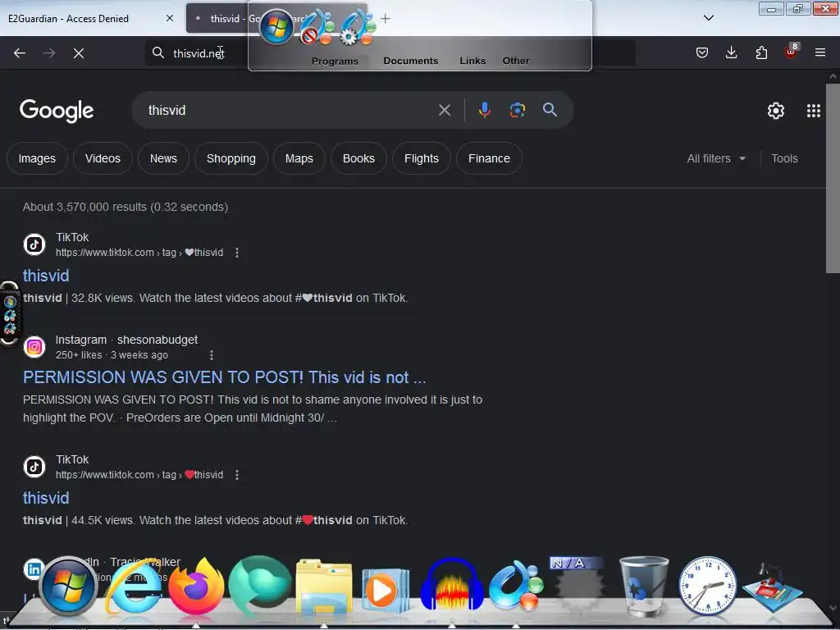This screenshot has width=840, height=630.
Task: Filter results by News
Action: click(163, 158)
